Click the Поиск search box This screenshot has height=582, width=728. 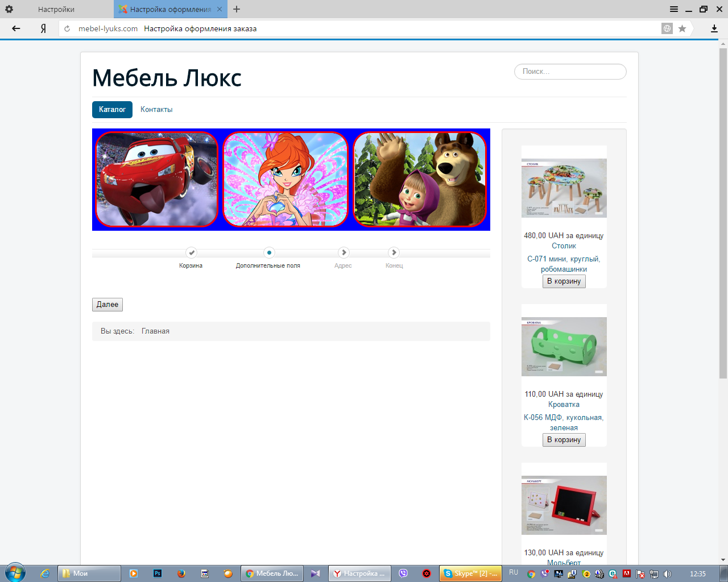point(570,72)
